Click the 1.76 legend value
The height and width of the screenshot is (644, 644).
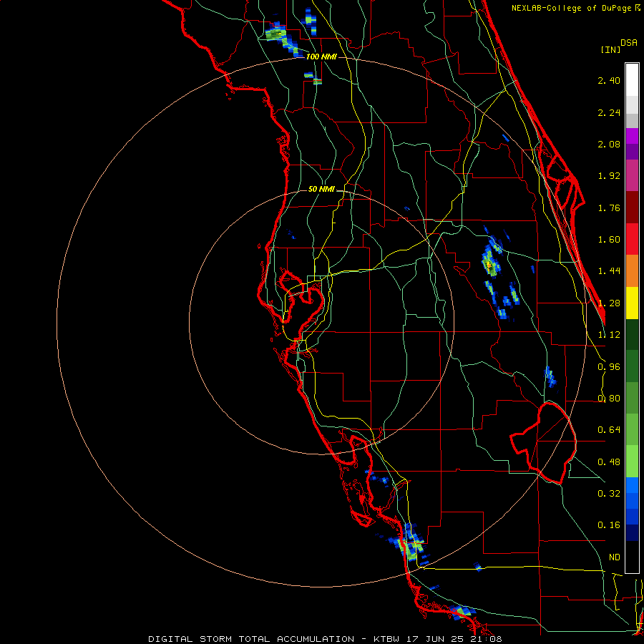(609, 208)
